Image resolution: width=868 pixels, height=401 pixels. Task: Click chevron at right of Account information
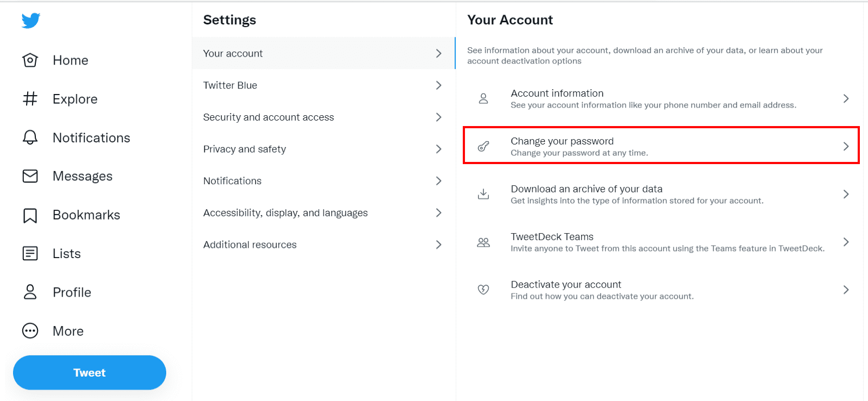click(846, 98)
